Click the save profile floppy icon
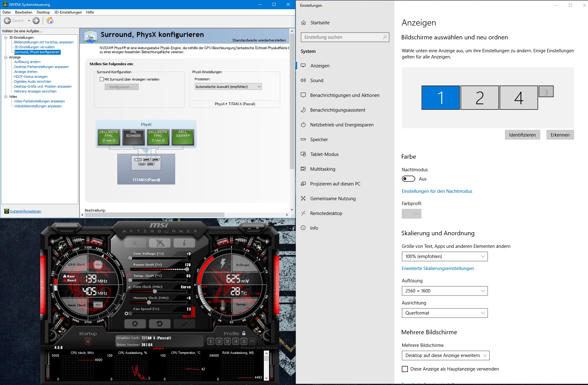 [x=252, y=341]
